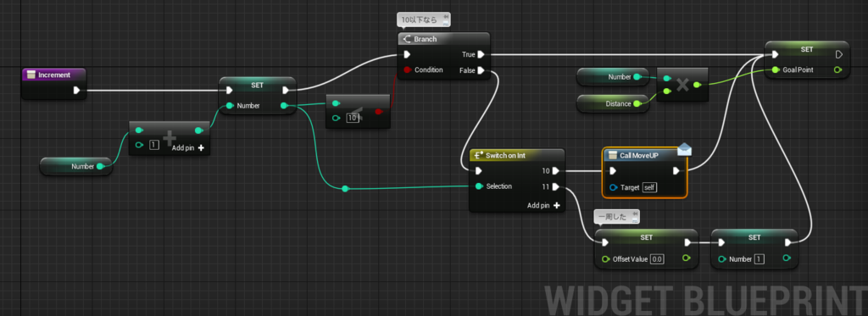Click the Offset Value input pin
868x316 pixels.
(604, 258)
